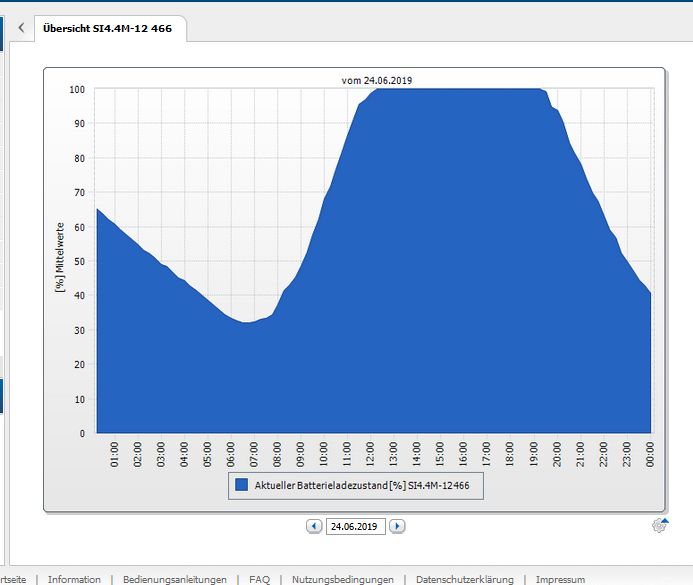Click the 06:00 label on the time axis

coord(232,453)
